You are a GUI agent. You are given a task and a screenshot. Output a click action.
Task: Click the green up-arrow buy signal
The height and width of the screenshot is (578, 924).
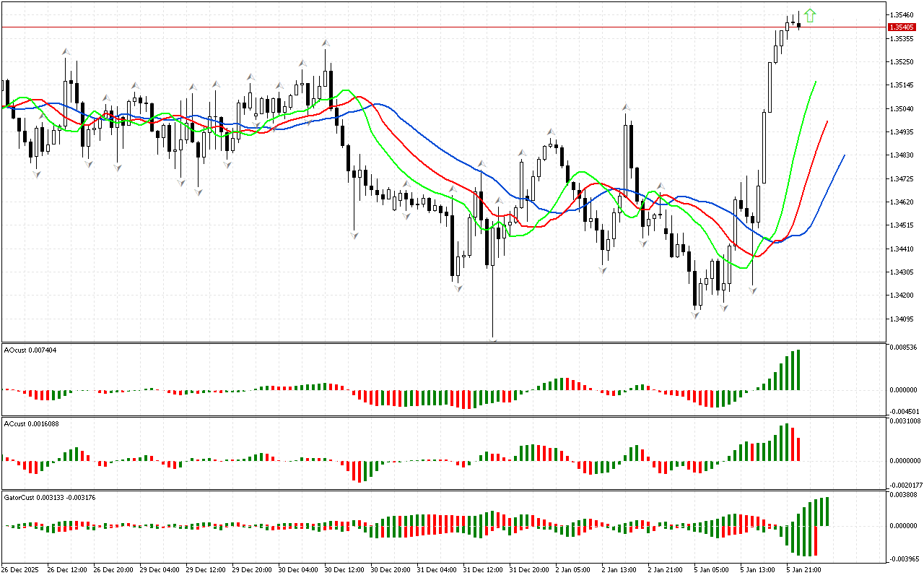(x=810, y=15)
